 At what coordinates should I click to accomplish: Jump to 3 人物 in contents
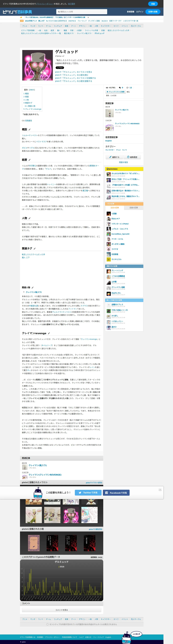pos(26,100)
